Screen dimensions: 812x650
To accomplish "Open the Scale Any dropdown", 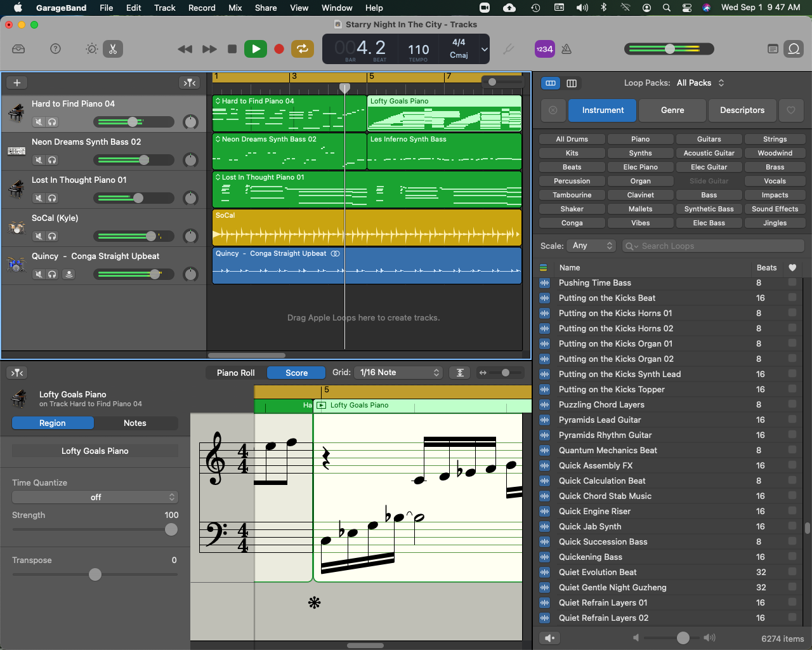I will 592,246.
